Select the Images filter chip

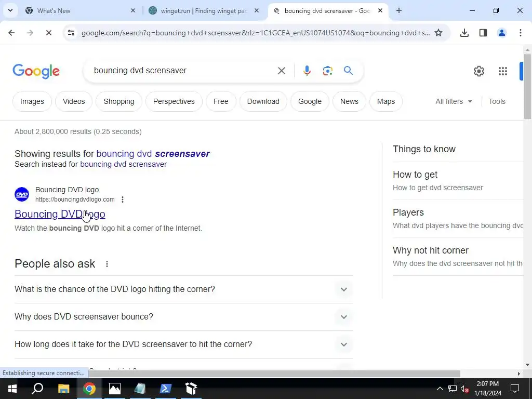click(32, 101)
